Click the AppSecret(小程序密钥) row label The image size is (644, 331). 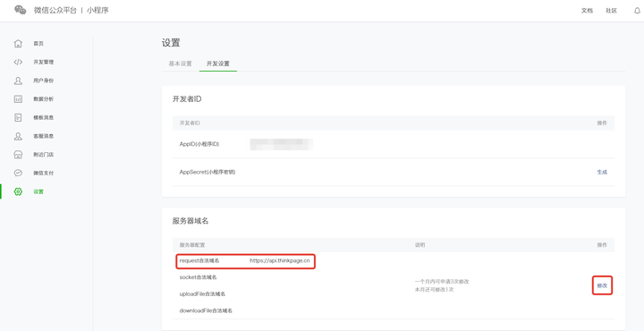pyautogui.click(x=208, y=172)
